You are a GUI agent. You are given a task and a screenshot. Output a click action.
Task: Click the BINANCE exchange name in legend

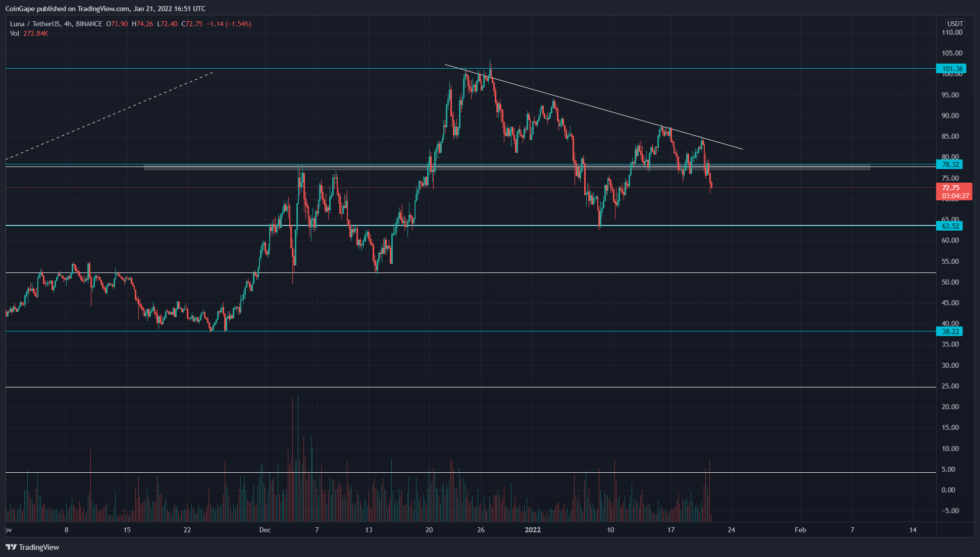pyautogui.click(x=89, y=24)
